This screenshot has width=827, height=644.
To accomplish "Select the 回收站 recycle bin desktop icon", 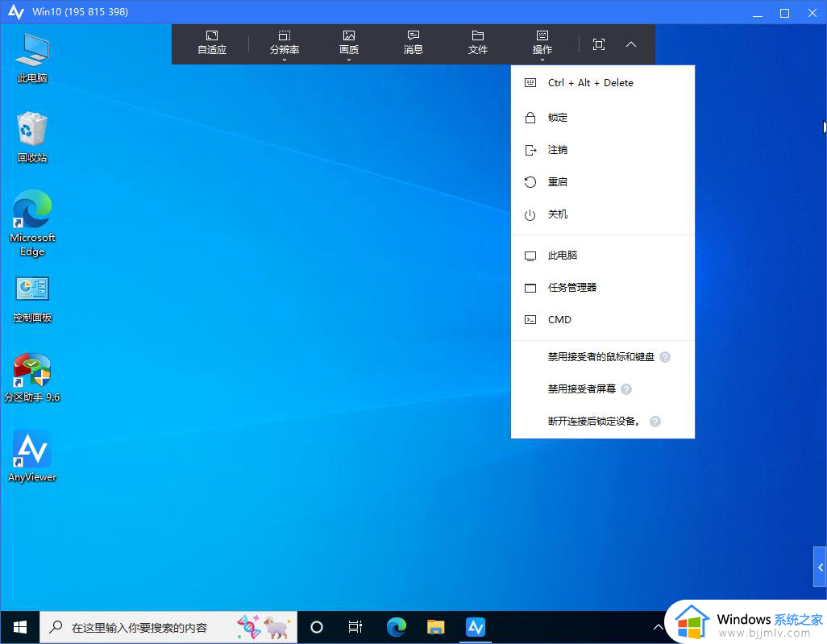I will tap(32, 137).
